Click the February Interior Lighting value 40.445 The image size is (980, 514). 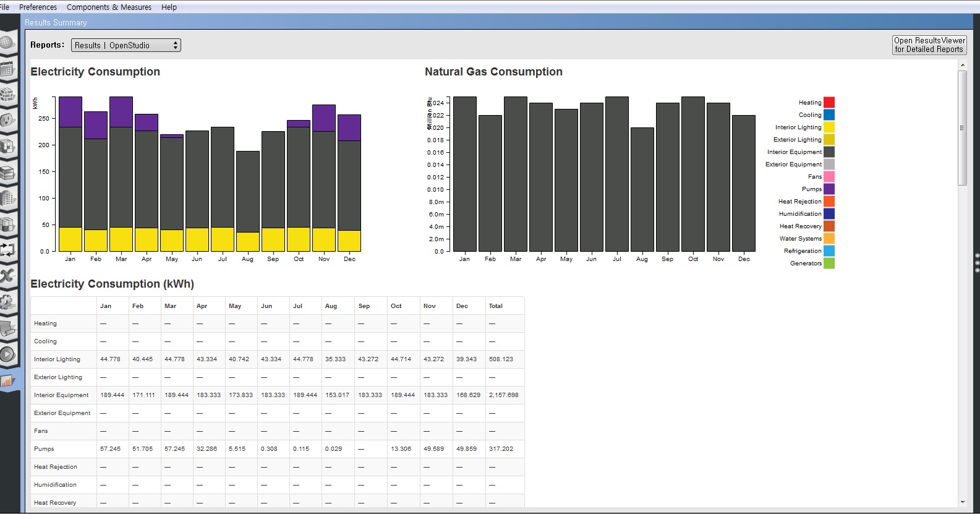[142, 359]
